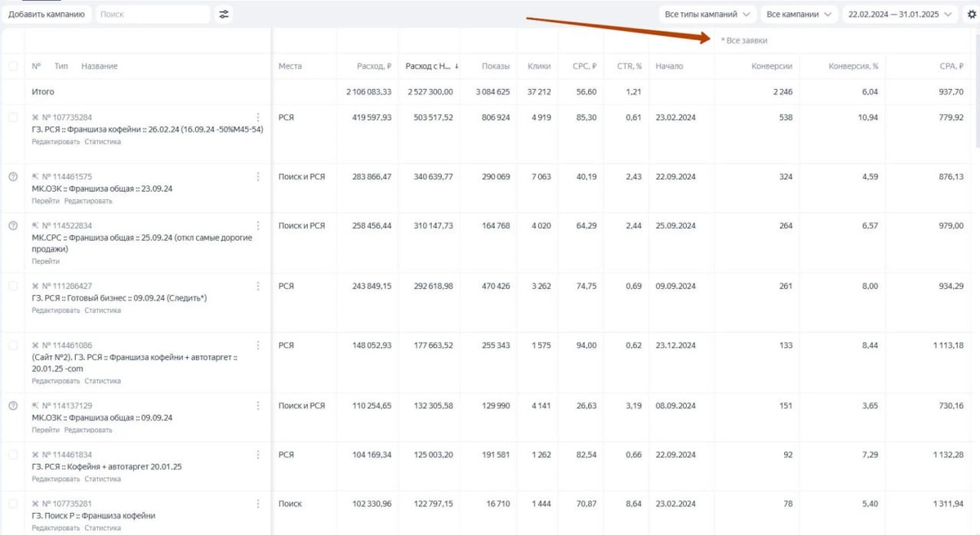Click 'Редактировать' under campaign № 114461575
Screen dimensions: 980x535
pos(88,201)
